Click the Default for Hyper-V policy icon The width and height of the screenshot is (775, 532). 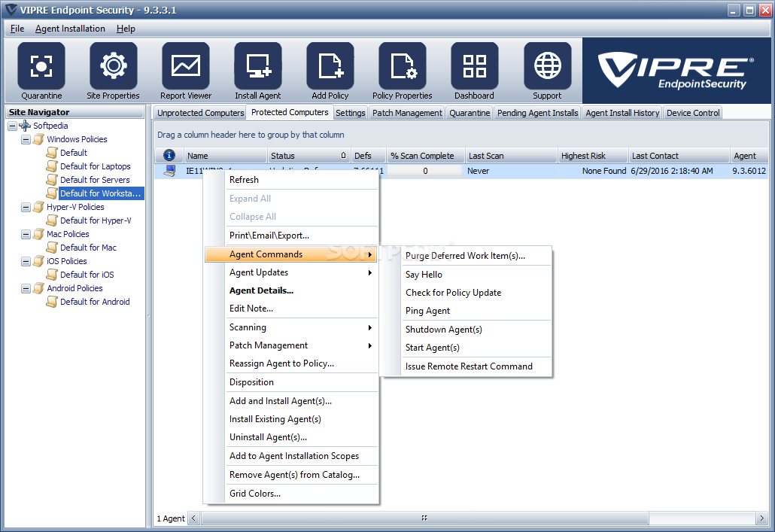[x=52, y=220]
